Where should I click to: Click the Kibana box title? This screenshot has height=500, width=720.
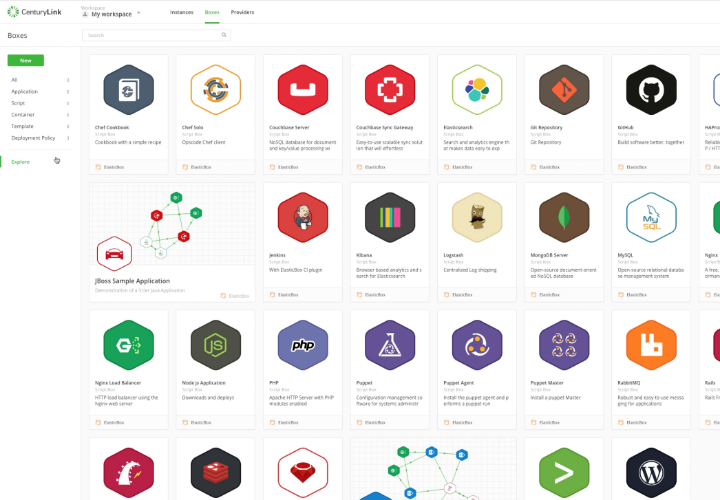click(x=364, y=255)
